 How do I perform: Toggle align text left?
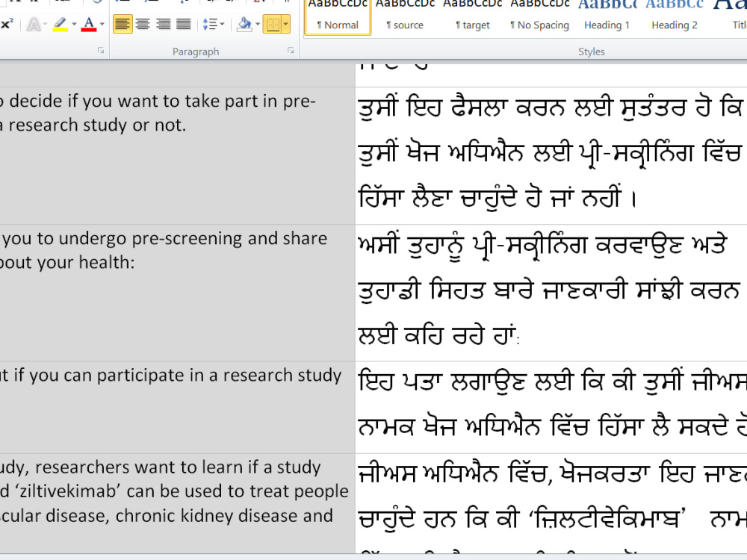point(123,24)
